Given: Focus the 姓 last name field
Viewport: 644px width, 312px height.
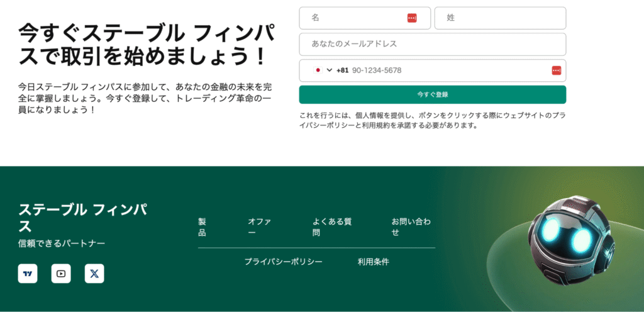Looking at the screenshot, I should point(500,18).
